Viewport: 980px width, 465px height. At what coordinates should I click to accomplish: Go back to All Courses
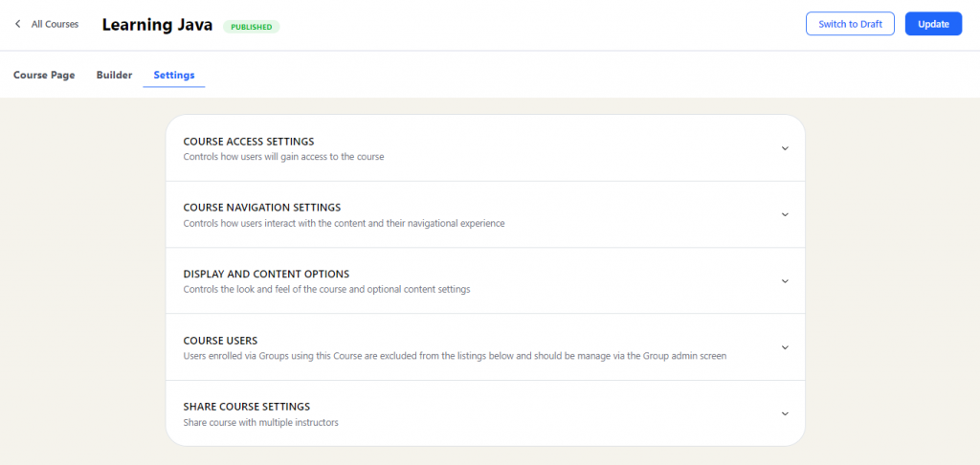pos(55,24)
